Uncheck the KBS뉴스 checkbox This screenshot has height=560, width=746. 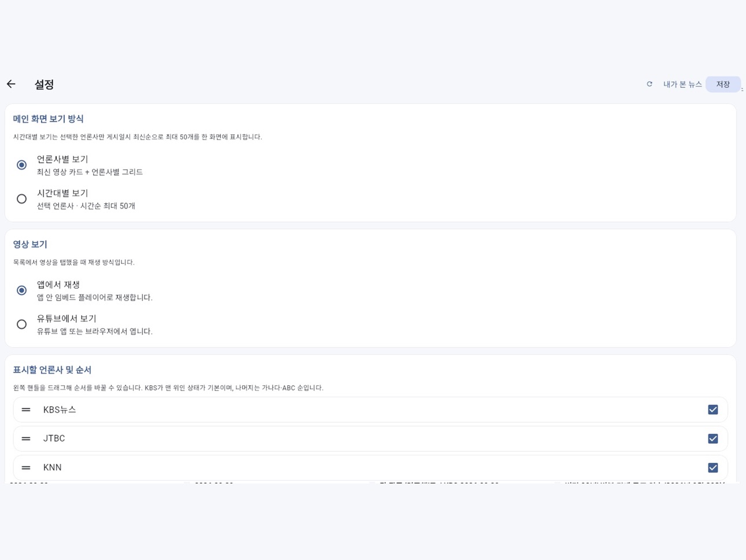point(713,410)
